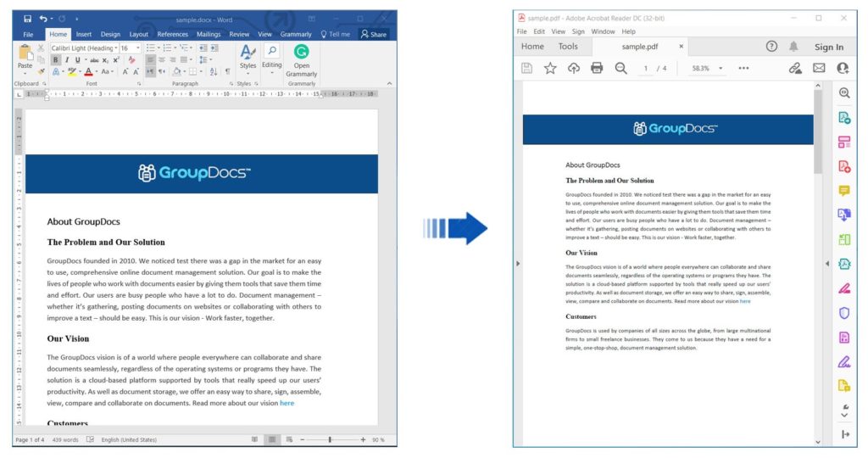The image size is (868, 458).
Task: Click the Share button in Word
Action: coord(373,34)
